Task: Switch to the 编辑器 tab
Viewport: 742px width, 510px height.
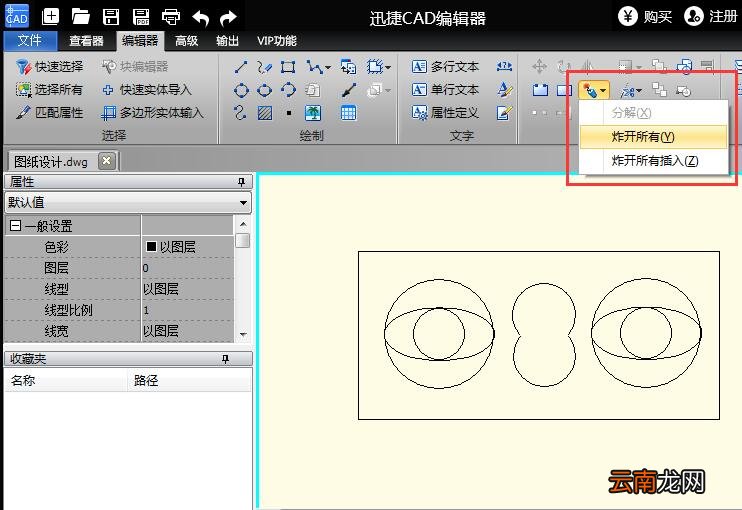Action: pos(140,41)
